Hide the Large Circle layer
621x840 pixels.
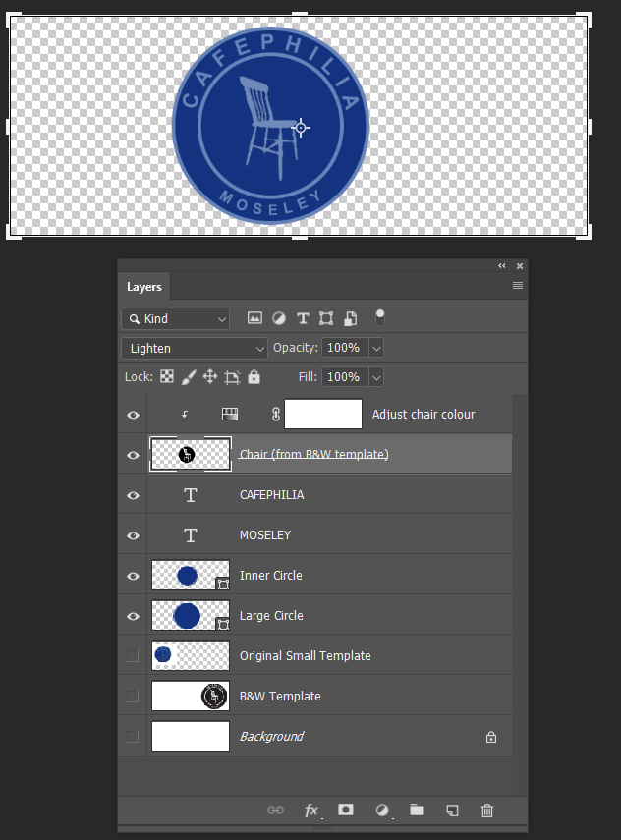click(133, 616)
